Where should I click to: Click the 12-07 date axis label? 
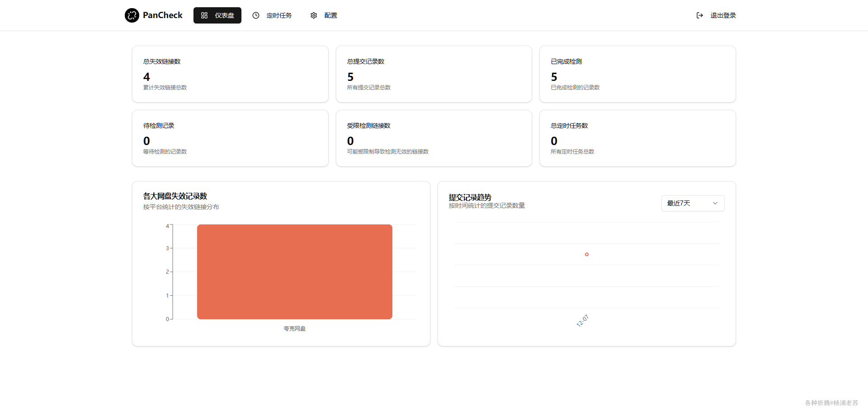[x=582, y=321]
